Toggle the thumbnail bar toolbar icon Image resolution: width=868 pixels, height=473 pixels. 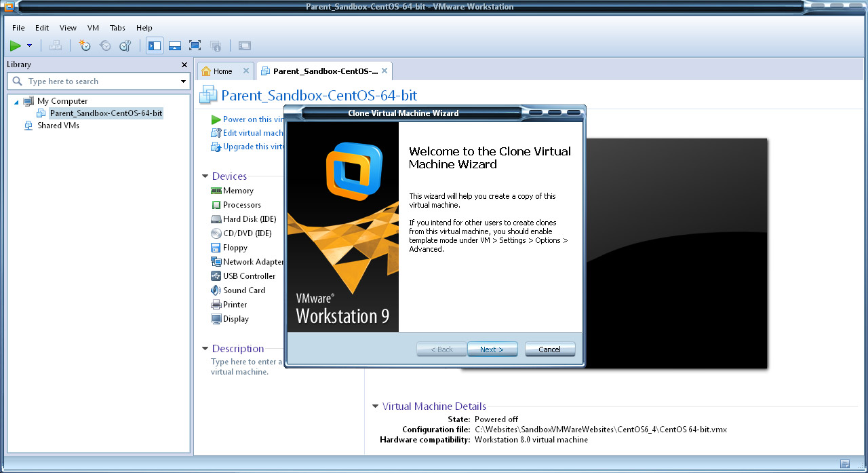click(175, 45)
